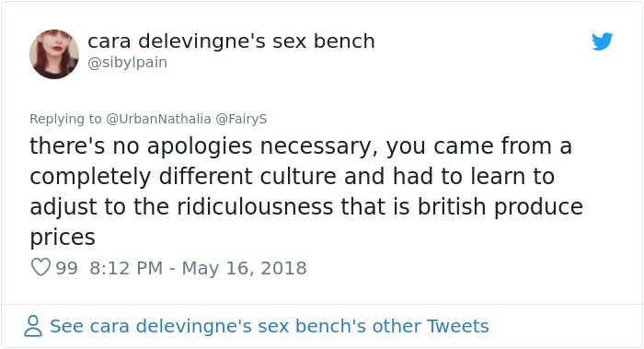Screen dimensions: 644x349
Task: Click the 99 likes count
Action: tap(66, 268)
